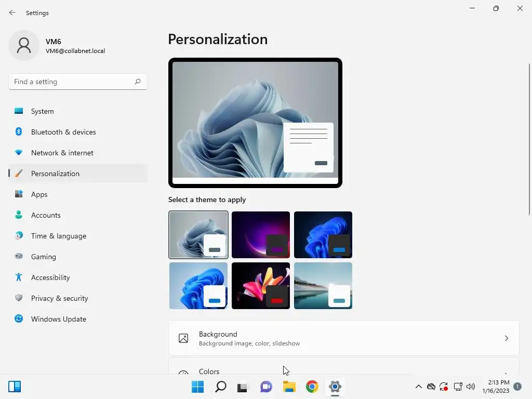Click the settings page vertical scrollbar
Screen dimensions: 532x399
pos(529,139)
